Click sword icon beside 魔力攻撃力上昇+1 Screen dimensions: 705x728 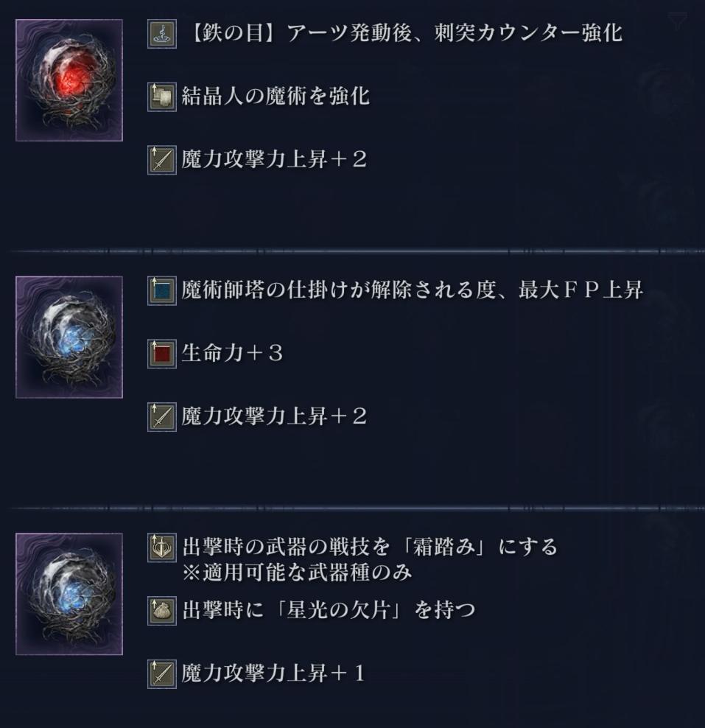[162, 673]
